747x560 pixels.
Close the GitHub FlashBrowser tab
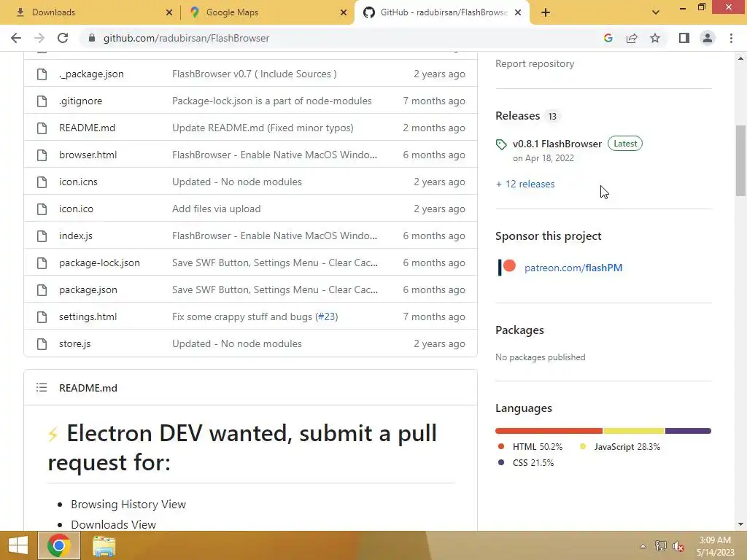point(519,12)
